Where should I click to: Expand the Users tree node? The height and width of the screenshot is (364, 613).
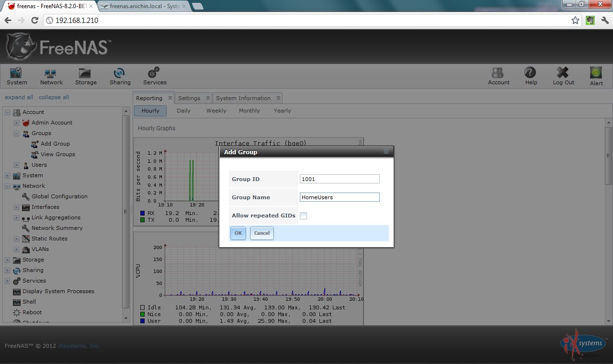pos(16,165)
